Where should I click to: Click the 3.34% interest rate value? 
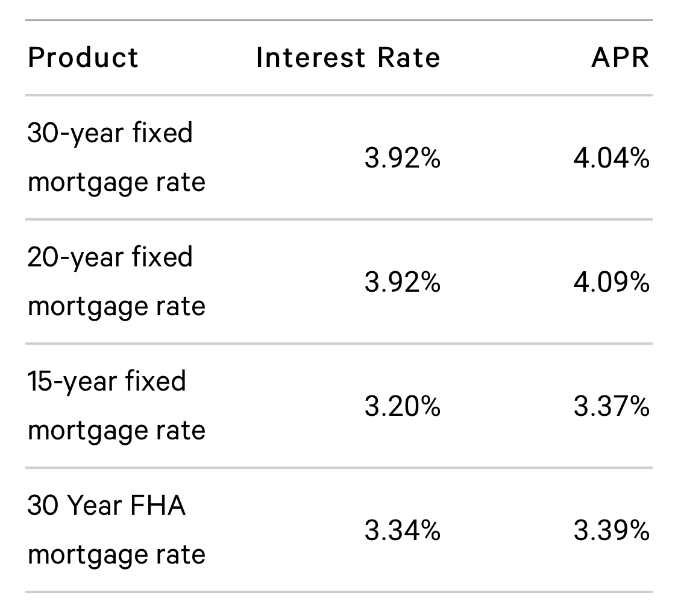tap(402, 531)
